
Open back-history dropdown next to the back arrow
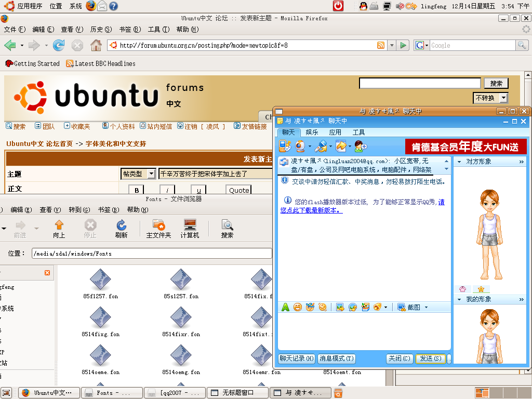click(22, 45)
